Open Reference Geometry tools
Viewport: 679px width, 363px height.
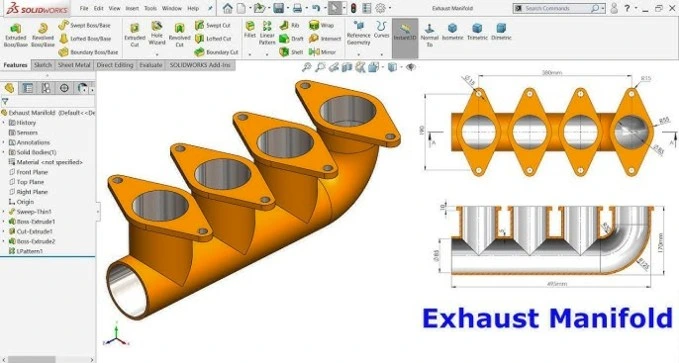coord(359,33)
